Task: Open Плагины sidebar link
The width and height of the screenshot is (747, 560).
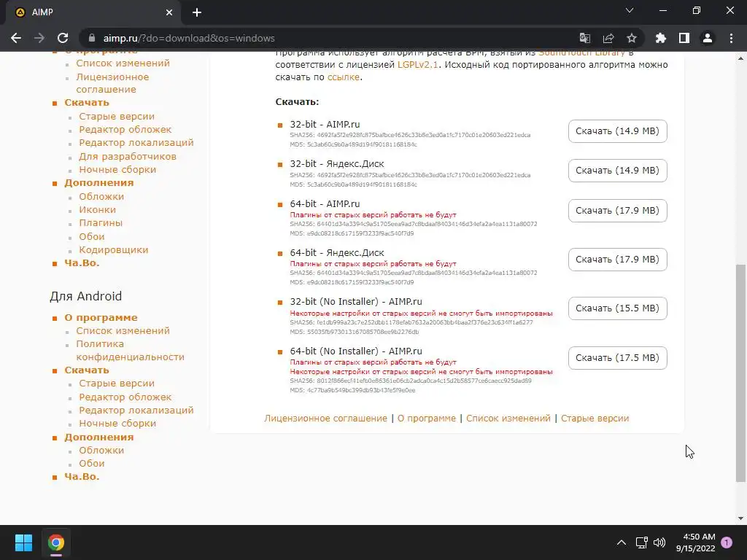Action: [101, 223]
